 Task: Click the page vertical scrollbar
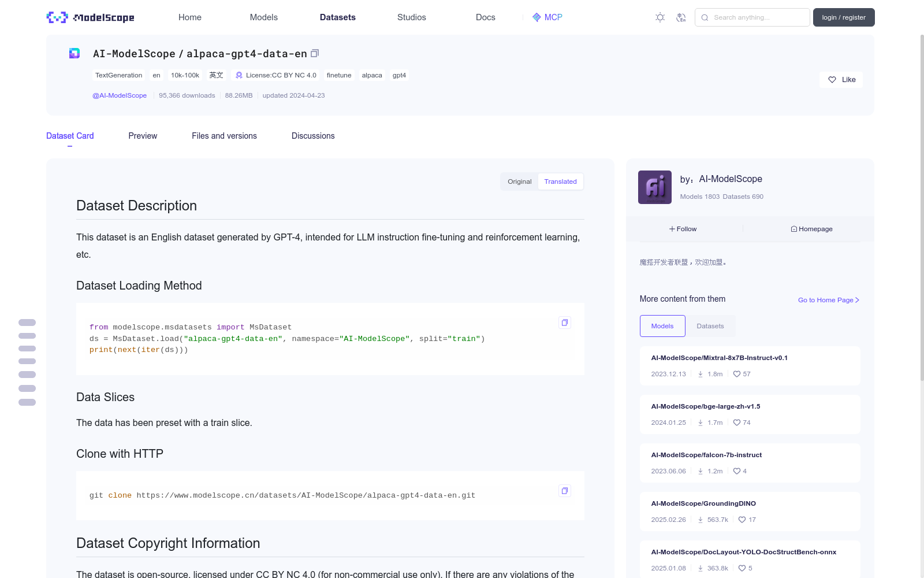point(922,208)
